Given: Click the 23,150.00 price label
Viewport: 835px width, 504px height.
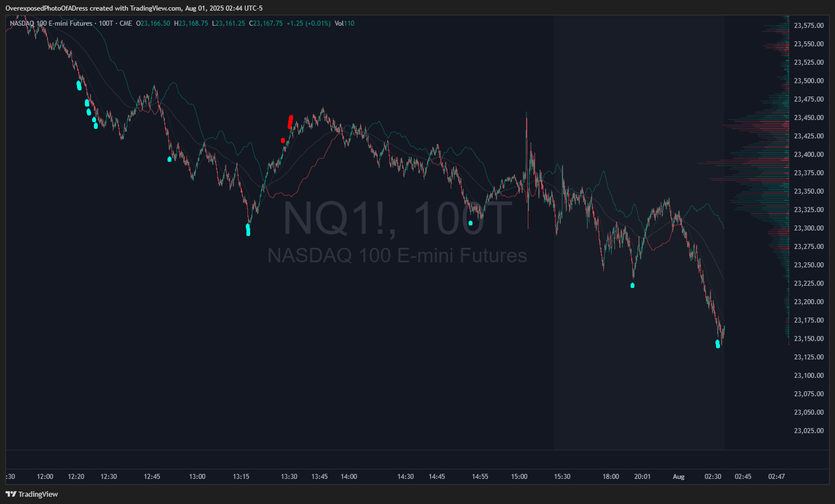Looking at the screenshot, I should (x=809, y=339).
